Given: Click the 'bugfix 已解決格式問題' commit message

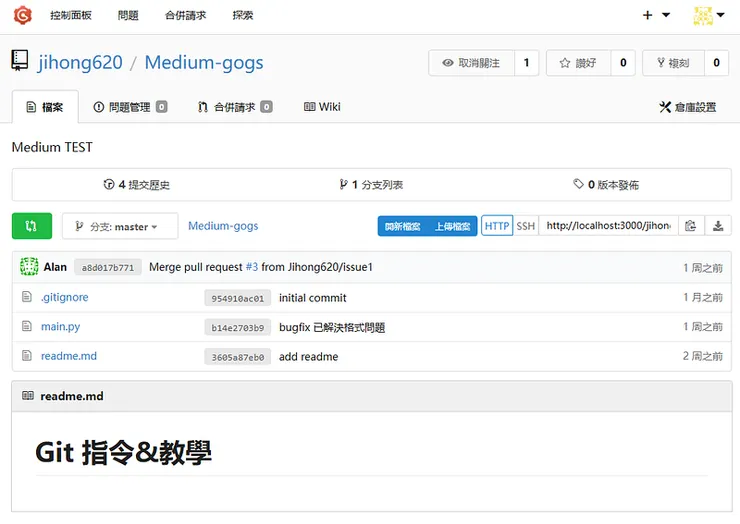Looking at the screenshot, I should tap(332, 328).
